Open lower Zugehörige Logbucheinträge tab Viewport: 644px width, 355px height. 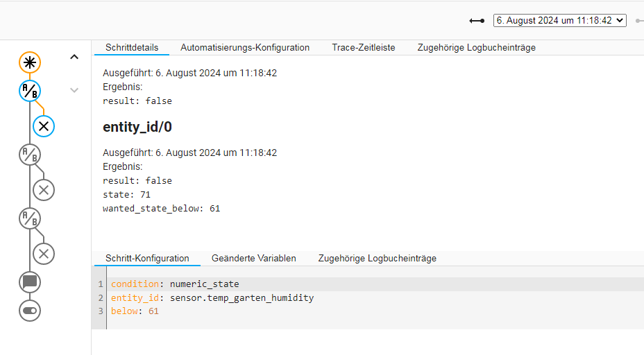pyautogui.click(x=377, y=259)
